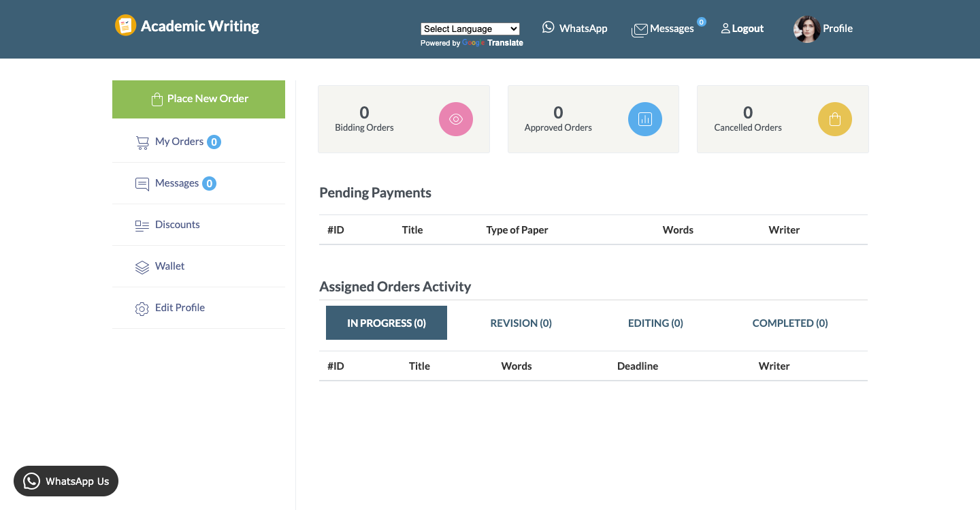This screenshot has width=980, height=510.
Task: Click the wallet layers icon in the sidebar
Action: 142,267
